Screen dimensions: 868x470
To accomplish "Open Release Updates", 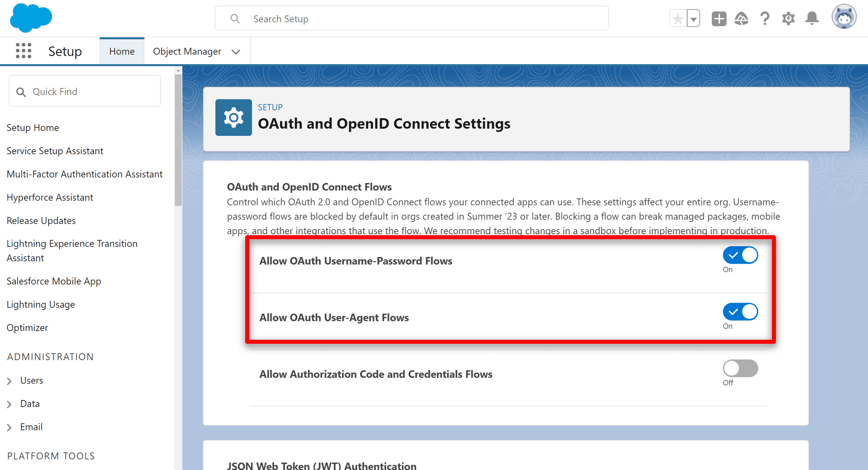I will point(41,220).
